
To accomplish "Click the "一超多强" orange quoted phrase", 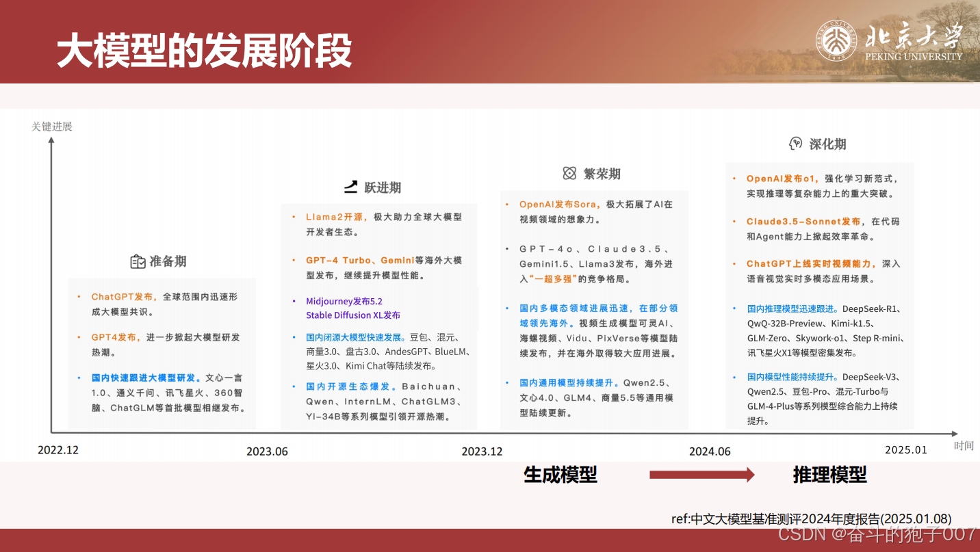I will (554, 279).
